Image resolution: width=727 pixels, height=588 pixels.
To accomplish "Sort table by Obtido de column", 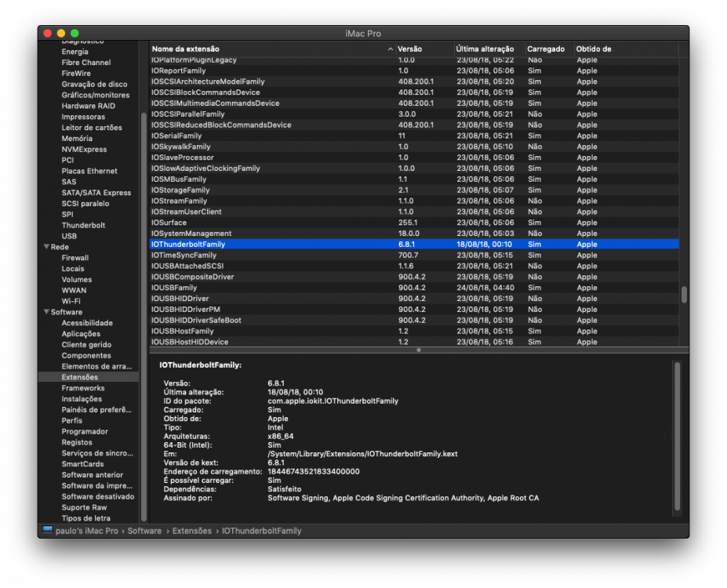I will point(626,49).
